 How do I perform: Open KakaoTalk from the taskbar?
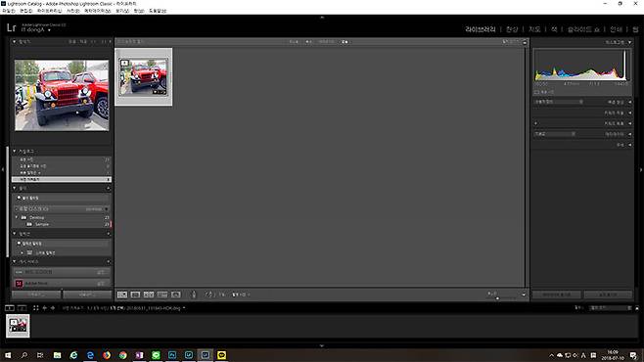pyautogui.click(x=222, y=355)
